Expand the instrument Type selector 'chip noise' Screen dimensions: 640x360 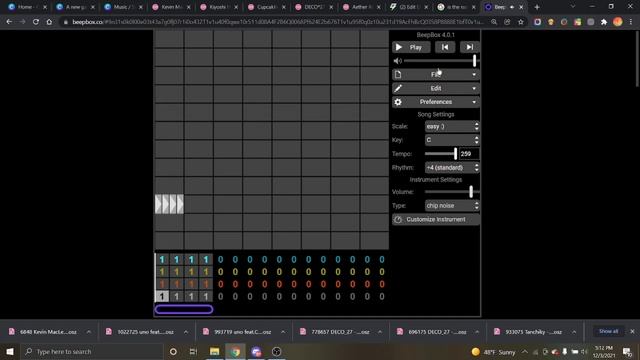[452, 206]
